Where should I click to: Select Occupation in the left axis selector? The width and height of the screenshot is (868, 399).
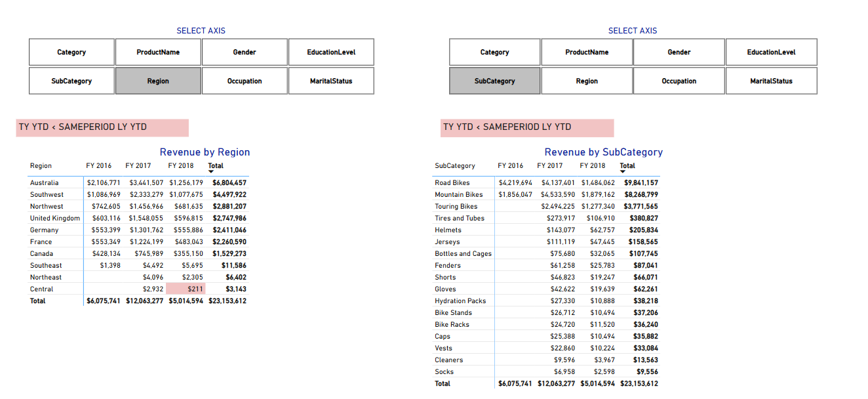click(245, 81)
